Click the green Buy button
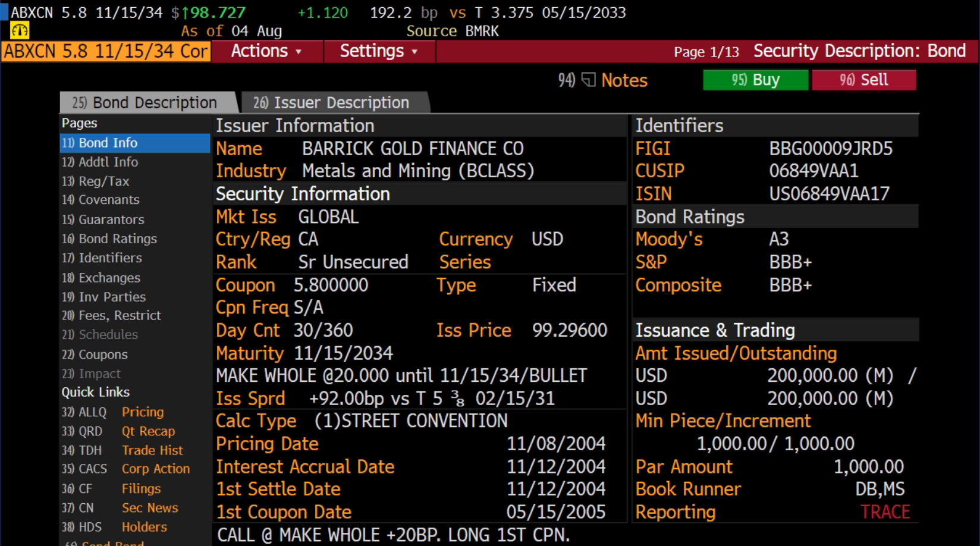This screenshot has width=980, height=546. (x=755, y=80)
